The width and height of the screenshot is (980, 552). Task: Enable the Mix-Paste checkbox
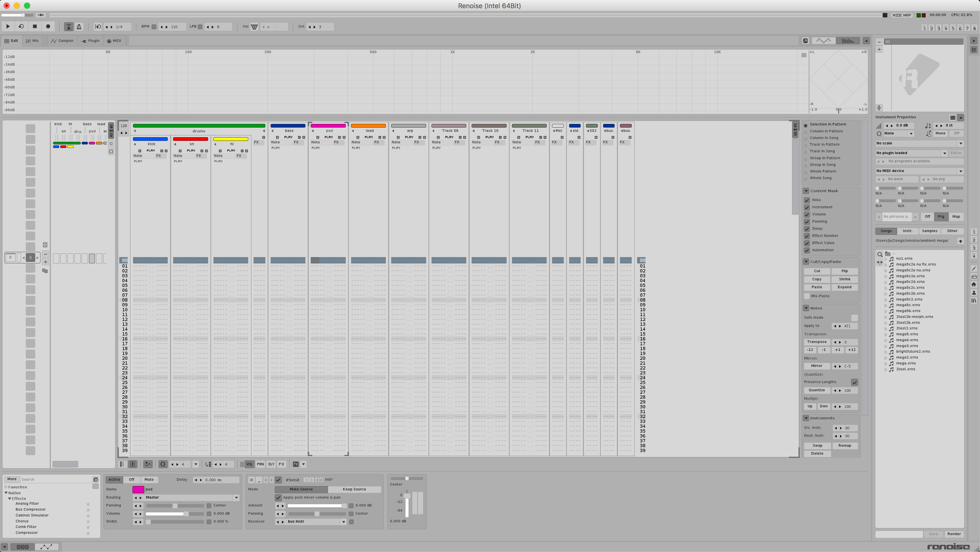pyautogui.click(x=807, y=296)
